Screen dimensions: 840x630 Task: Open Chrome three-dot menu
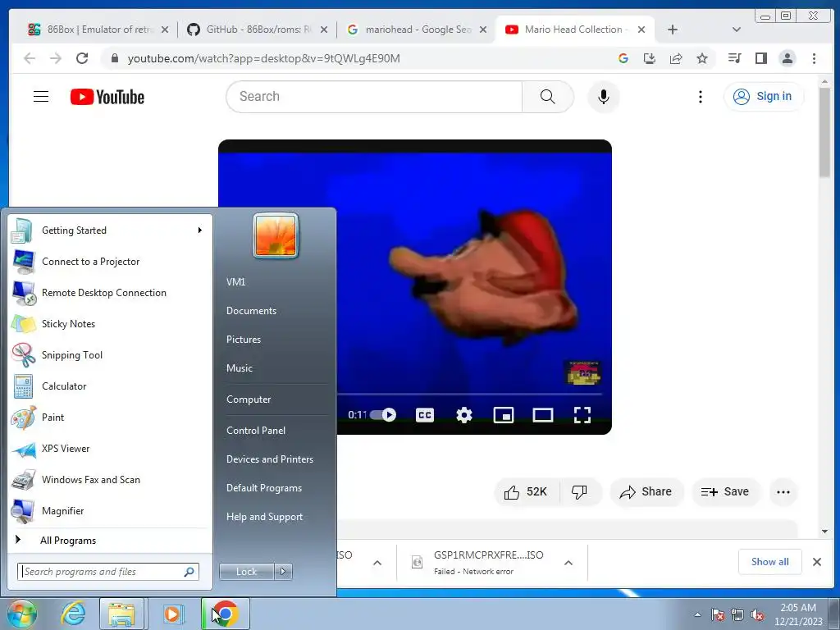[x=814, y=58]
